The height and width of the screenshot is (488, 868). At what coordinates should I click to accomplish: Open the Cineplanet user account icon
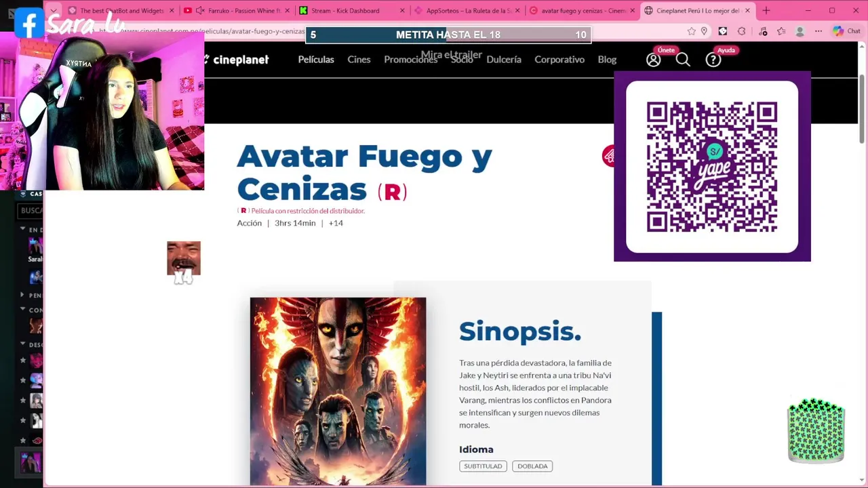tap(653, 60)
